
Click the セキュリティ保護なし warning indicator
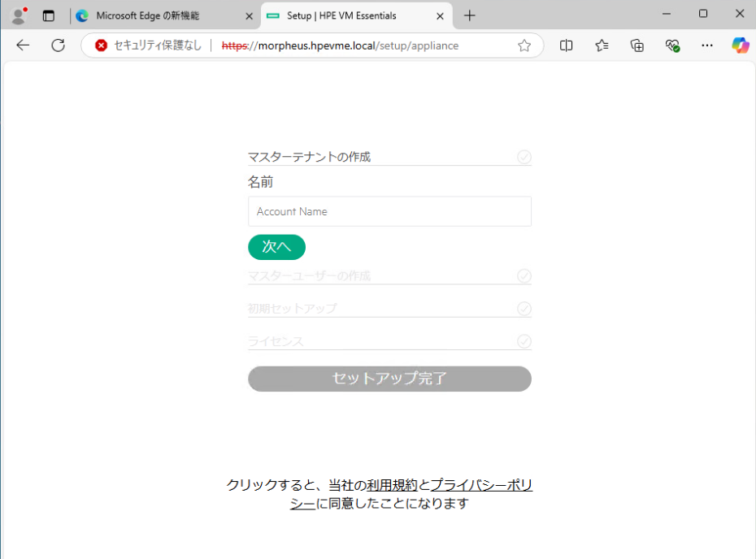tap(149, 45)
